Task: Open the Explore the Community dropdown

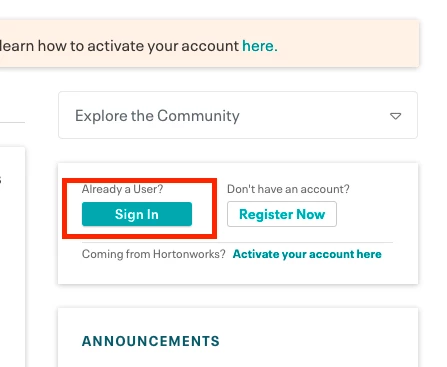Action: [238, 115]
